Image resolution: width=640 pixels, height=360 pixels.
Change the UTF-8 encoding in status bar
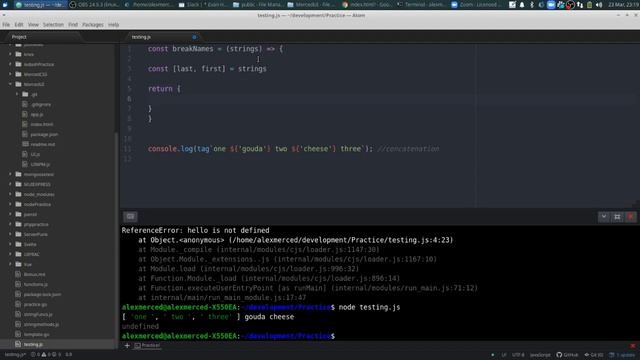(x=518, y=355)
